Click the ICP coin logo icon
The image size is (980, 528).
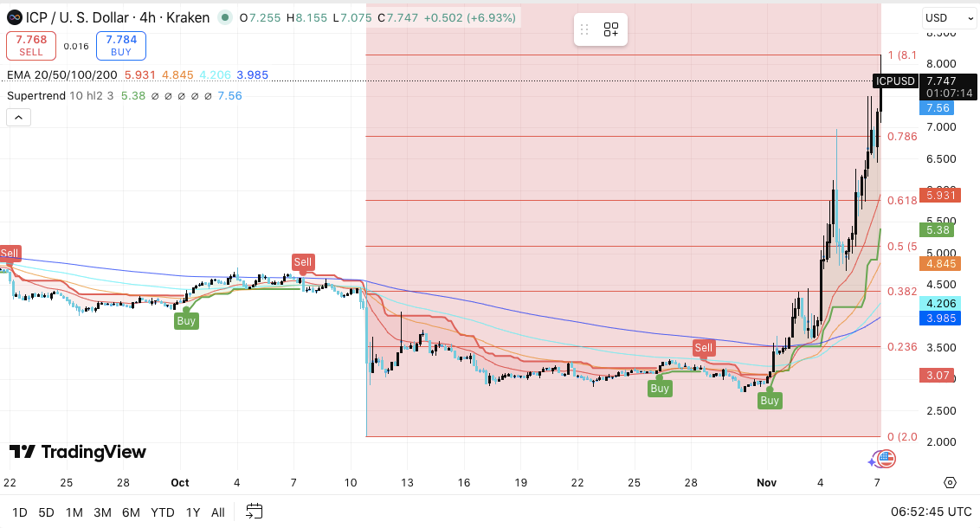click(14, 17)
